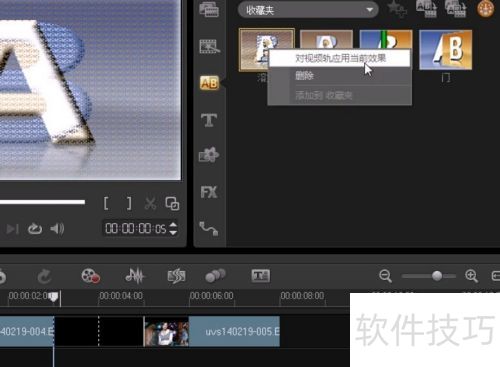Click the preview scrub bar
Image resolution: width=500 pixels, height=367 pixels.
coord(42,202)
